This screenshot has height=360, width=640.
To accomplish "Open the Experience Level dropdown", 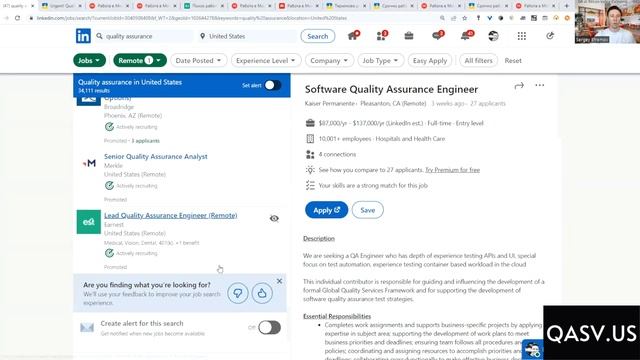I will tap(266, 60).
